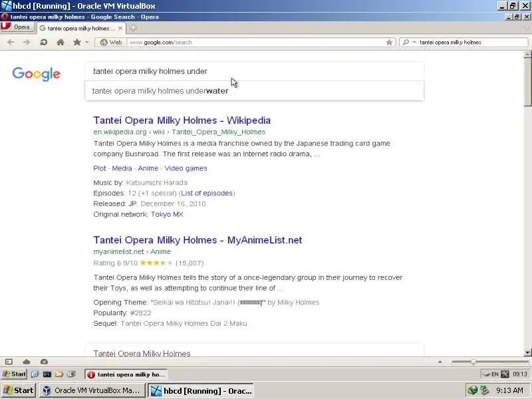This screenshot has width=532, height=399.
Task: Launch guest folder explorer quick-launch icon
Action: tap(59, 374)
